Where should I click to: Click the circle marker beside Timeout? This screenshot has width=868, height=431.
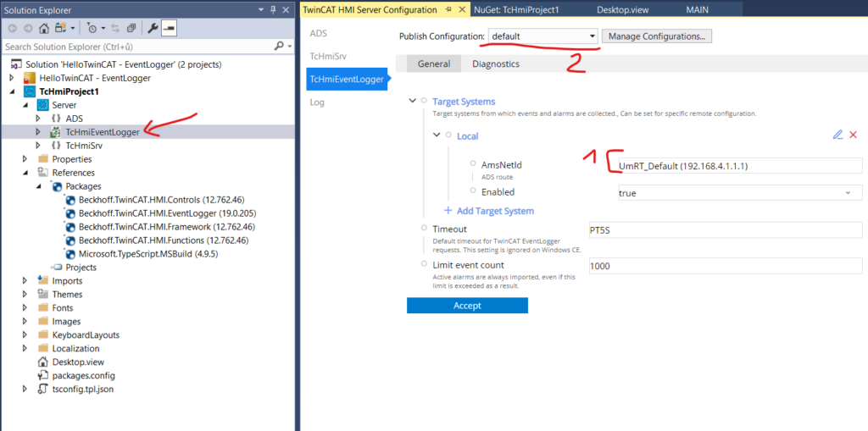point(423,229)
